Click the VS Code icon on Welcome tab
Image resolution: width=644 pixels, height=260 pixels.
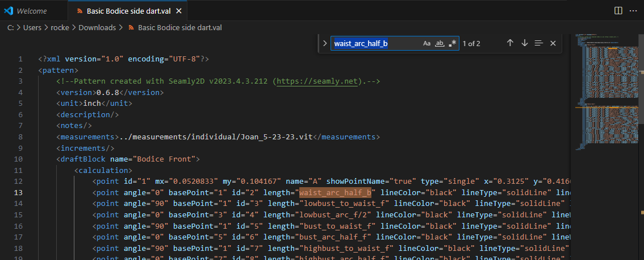(9, 11)
